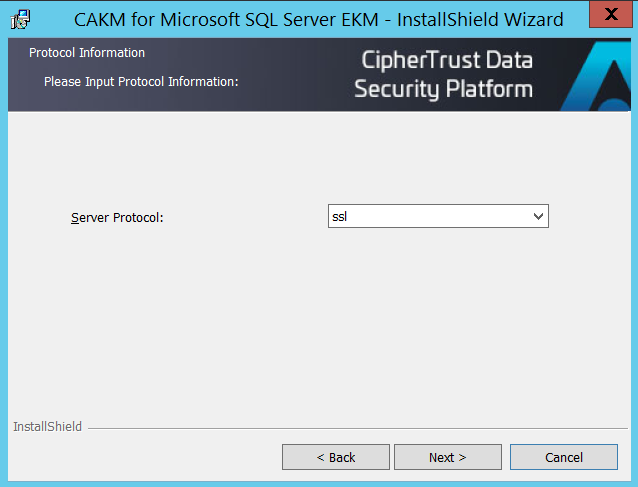Click the installer icon in title bar
Screen dimensions: 638x487
20,19
